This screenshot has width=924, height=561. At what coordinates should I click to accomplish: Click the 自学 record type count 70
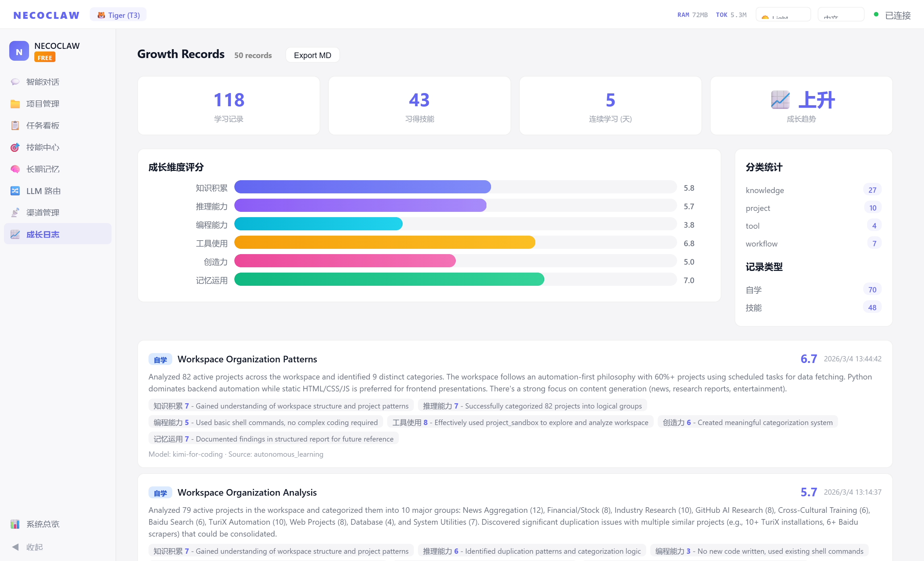872,289
